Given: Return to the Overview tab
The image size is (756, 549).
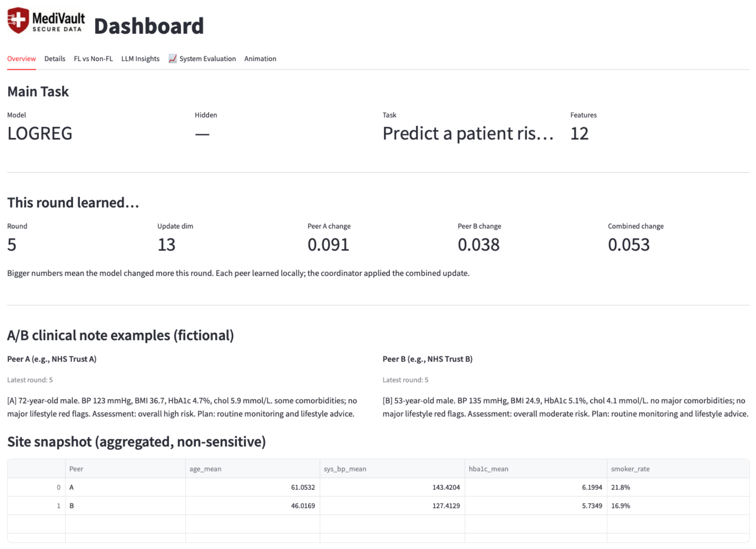Looking at the screenshot, I should pos(21,59).
